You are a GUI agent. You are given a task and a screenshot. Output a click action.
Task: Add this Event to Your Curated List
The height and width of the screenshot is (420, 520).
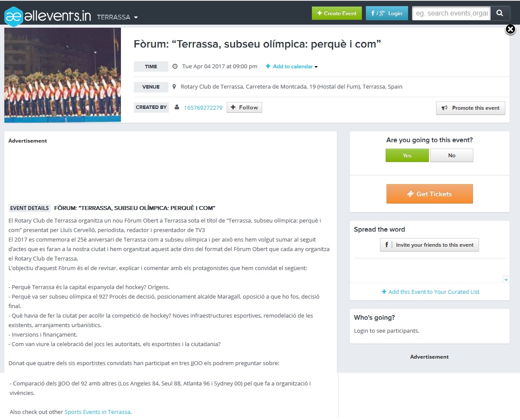pyautogui.click(x=431, y=292)
